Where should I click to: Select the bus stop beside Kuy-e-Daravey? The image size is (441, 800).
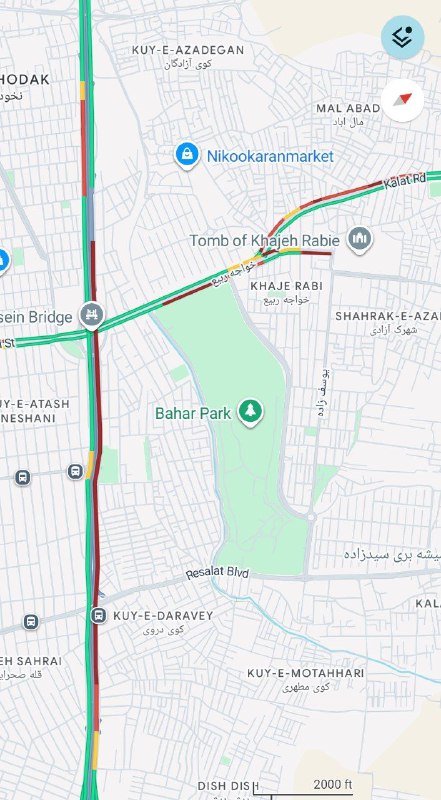click(99, 615)
